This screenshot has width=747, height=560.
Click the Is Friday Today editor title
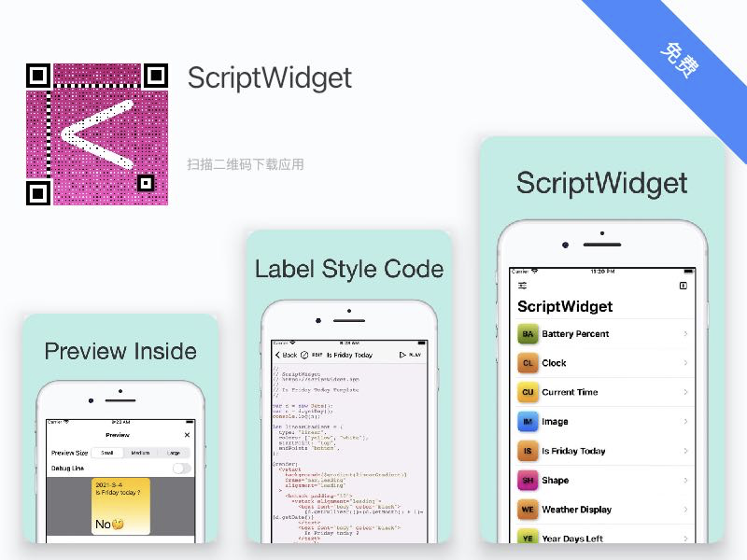pos(349,355)
